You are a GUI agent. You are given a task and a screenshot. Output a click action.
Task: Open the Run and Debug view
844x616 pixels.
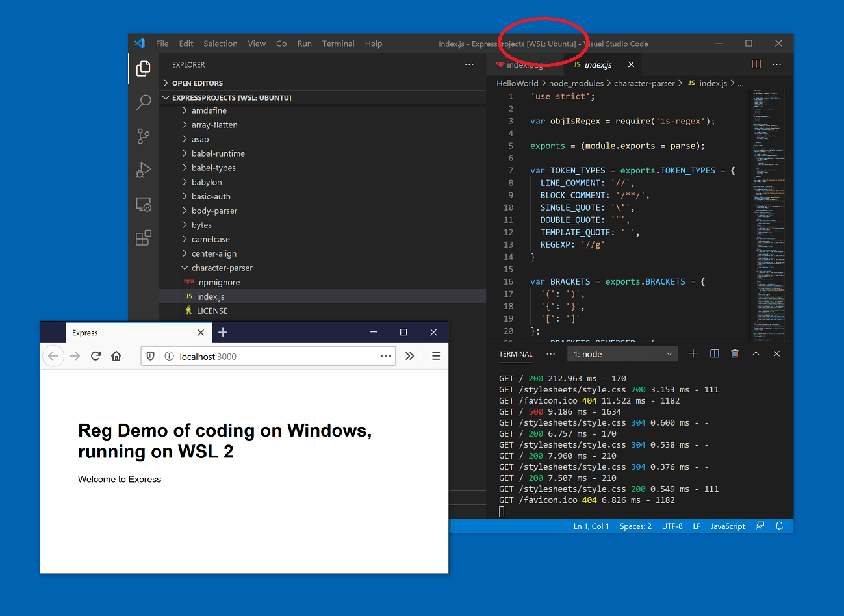click(144, 170)
